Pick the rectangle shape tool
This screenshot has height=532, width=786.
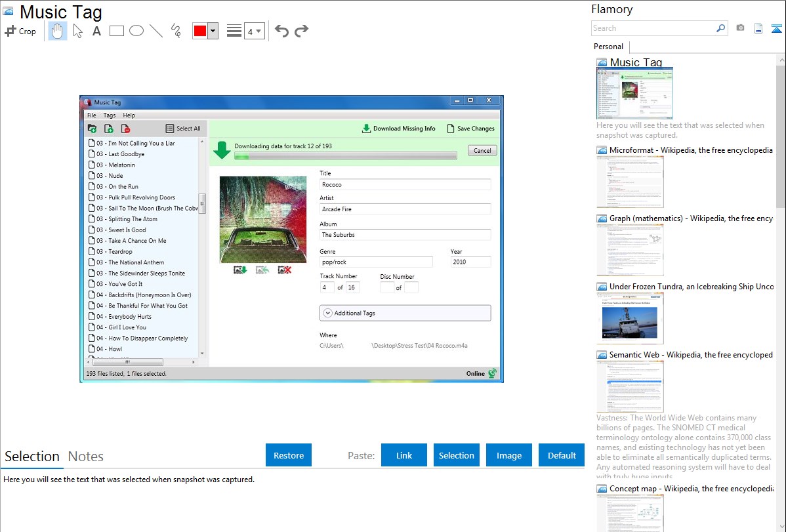pos(116,31)
